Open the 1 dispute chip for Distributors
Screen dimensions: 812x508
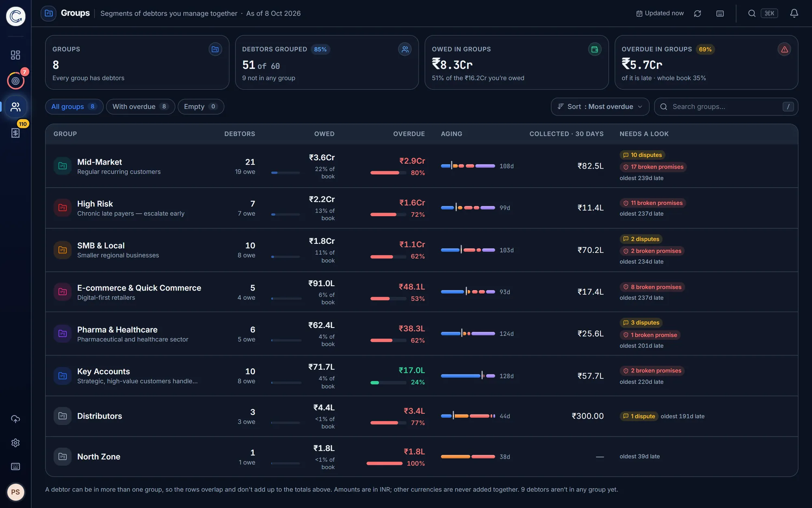coord(639,416)
